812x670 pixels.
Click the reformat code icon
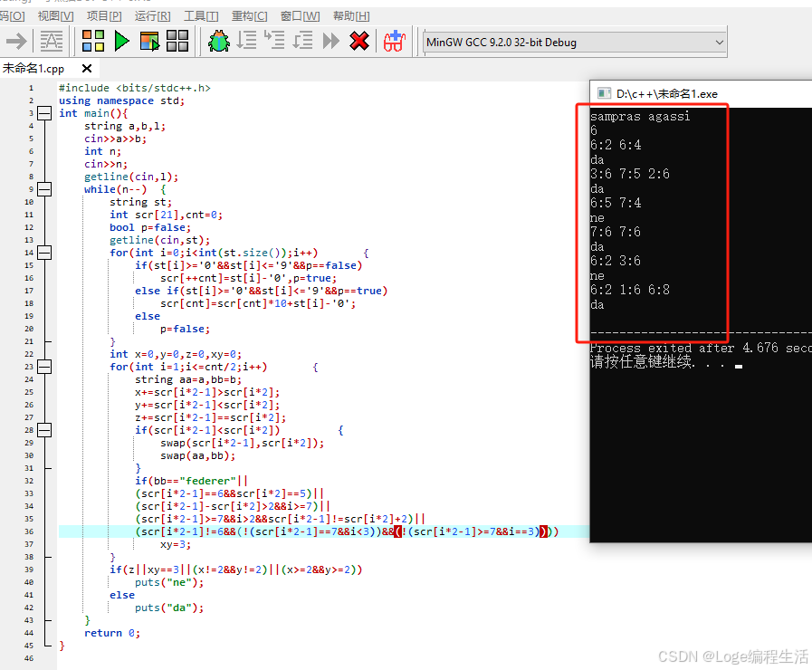coord(52,41)
